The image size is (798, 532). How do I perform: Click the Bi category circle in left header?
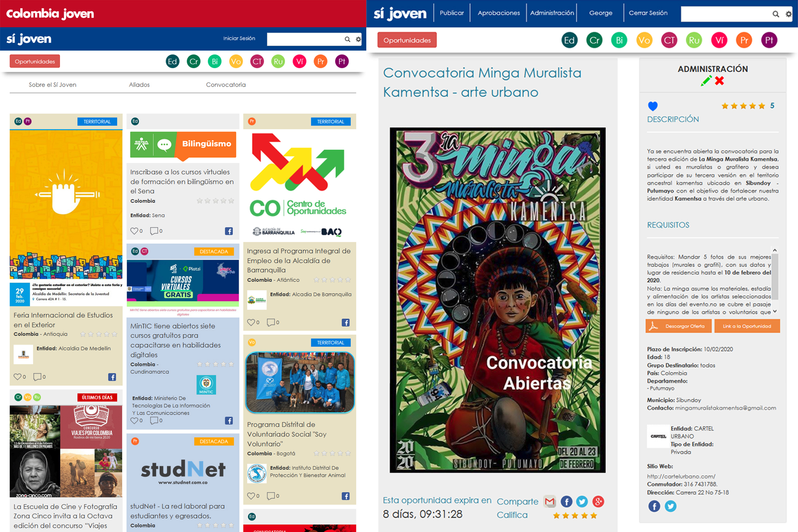pos(215,62)
